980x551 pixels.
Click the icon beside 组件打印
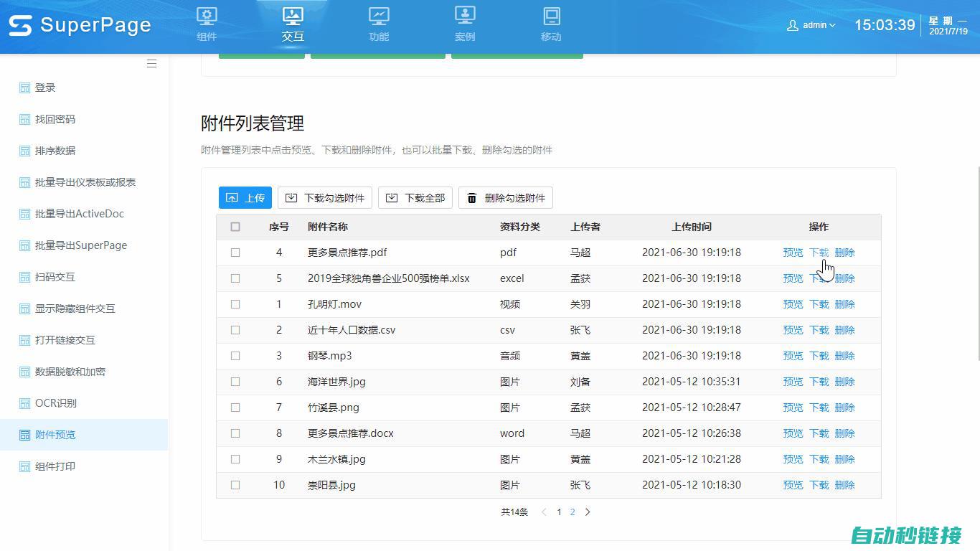click(24, 466)
